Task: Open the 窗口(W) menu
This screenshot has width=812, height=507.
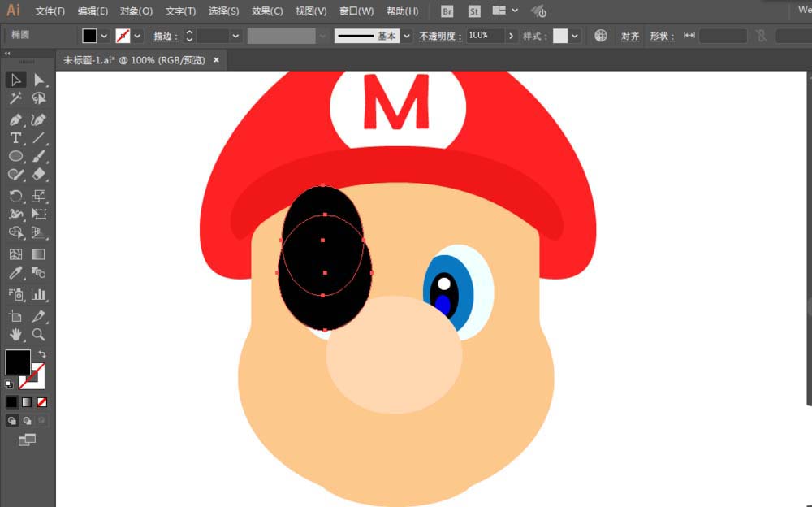Action: pos(356,11)
